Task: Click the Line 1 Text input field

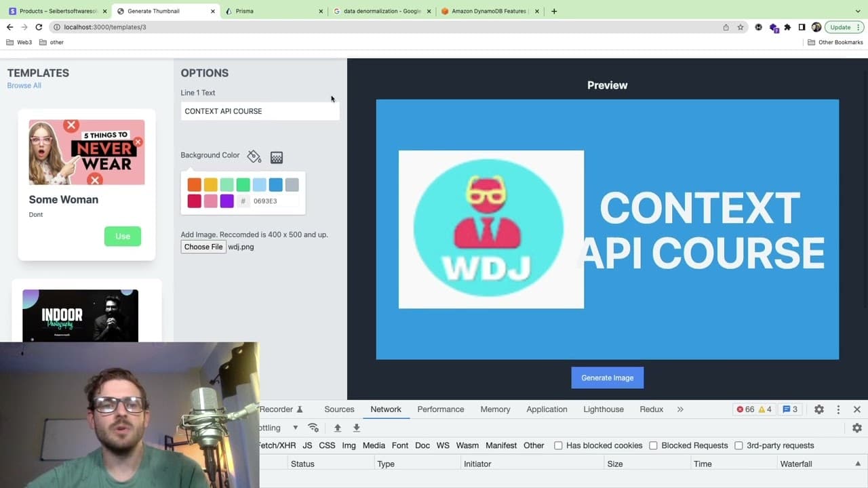Action: coord(260,111)
